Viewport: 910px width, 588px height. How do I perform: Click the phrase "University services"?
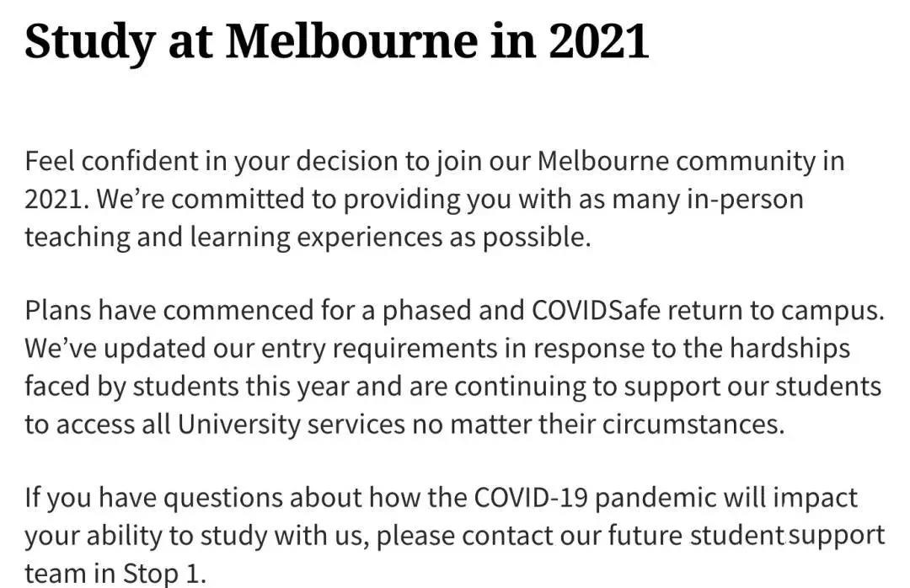(x=290, y=423)
